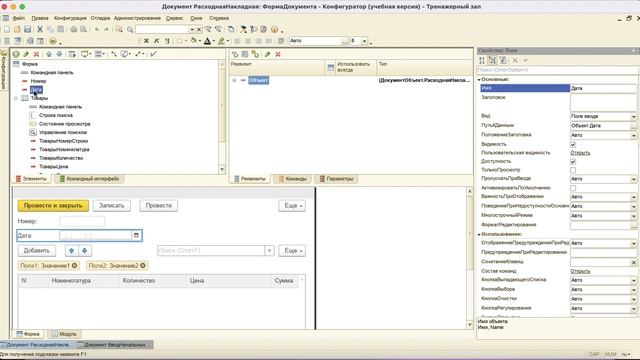The height and width of the screenshot is (360, 640).
Task: Click alphabetical sort icon in properties panel
Action: click(x=482, y=60)
